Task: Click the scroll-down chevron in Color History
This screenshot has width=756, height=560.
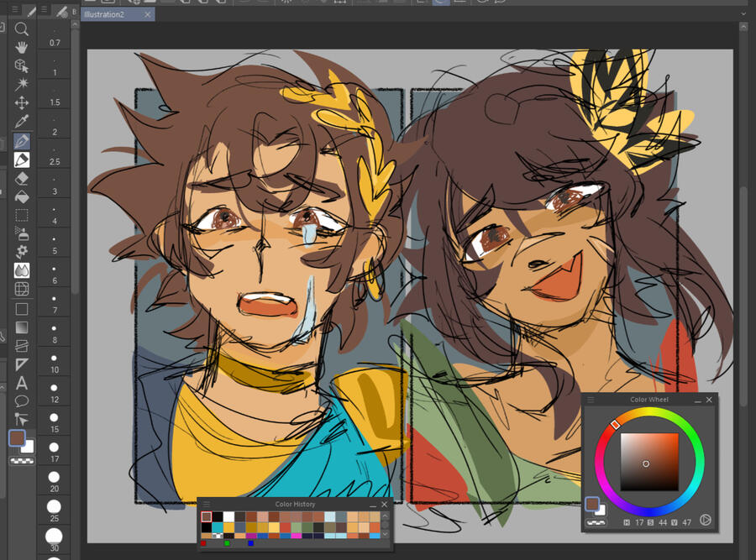Action: [x=385, y=534]
